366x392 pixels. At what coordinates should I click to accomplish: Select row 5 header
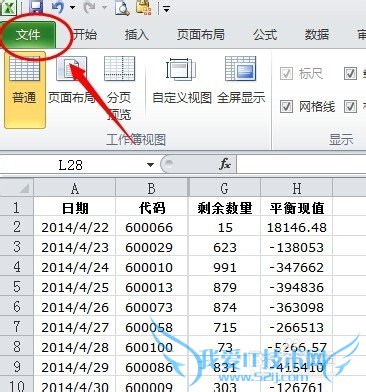pyautogui.click(x=17, y=287)
